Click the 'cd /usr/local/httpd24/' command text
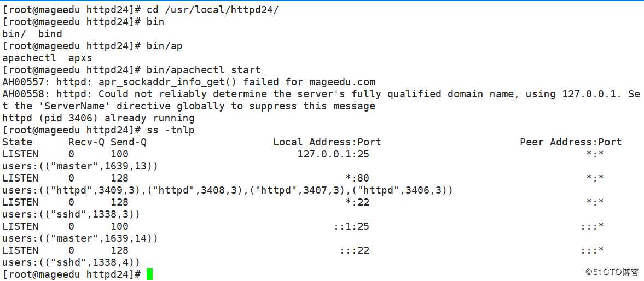 click(212, 10)
